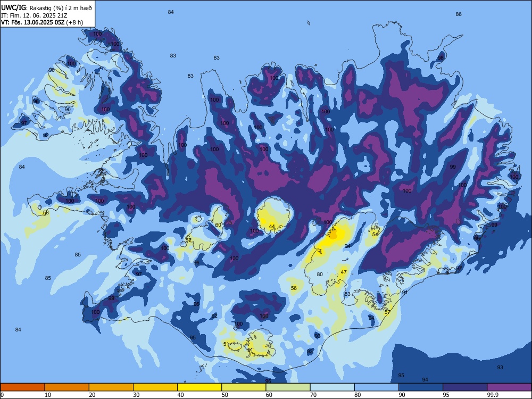Click the dark orange 0–10 legend swatch
532x399 pixels.
click(22, 387)
